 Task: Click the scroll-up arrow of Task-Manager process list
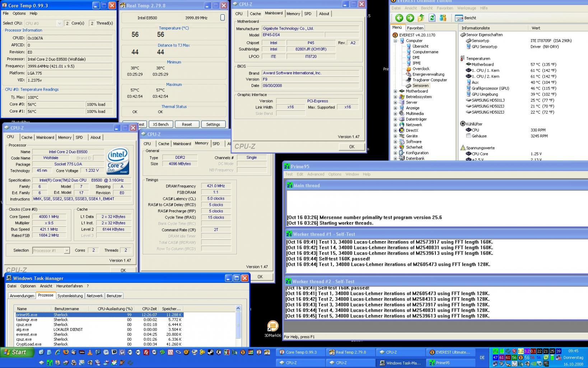click(238, 308)
